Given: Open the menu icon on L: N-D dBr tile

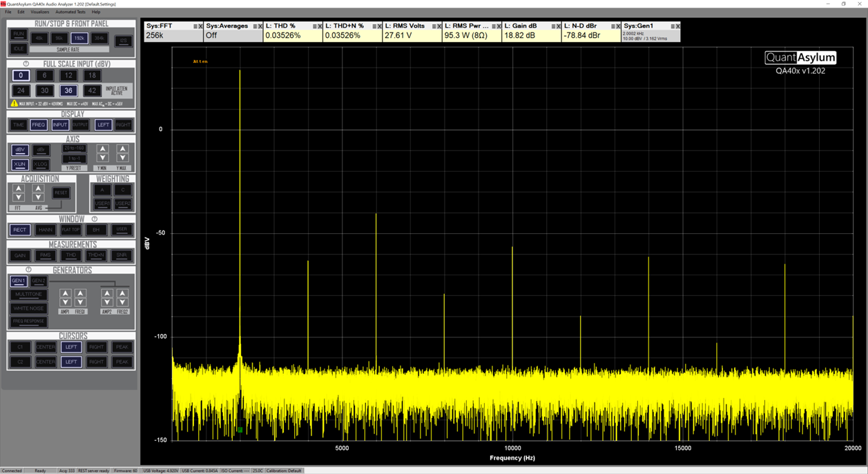Looking at the screenshot, I should pyautogui.click(x=613, y=26).
